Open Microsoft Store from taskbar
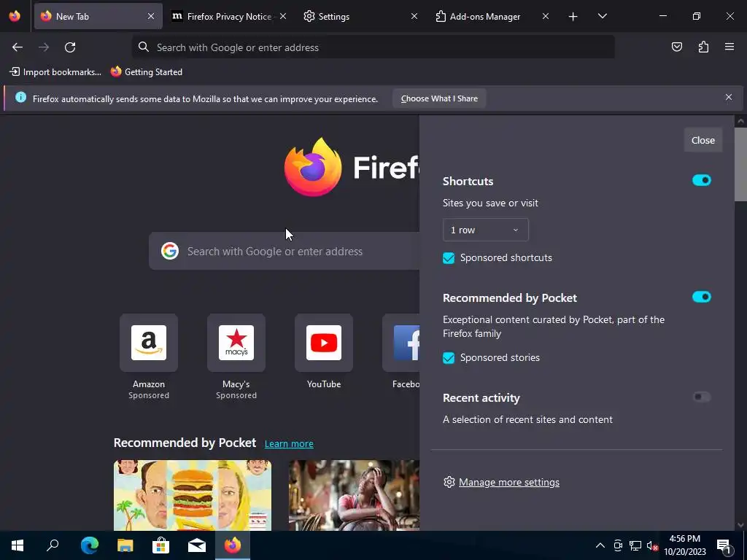747x560 pixels. 161,545
